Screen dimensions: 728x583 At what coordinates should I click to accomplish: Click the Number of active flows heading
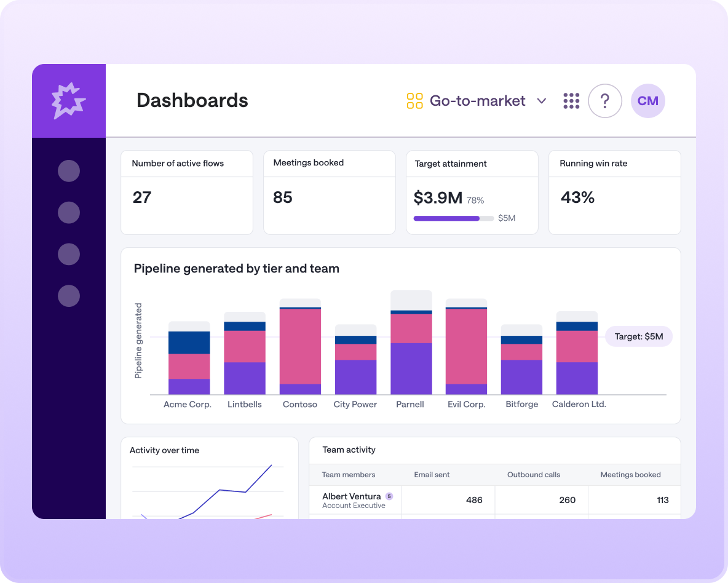178,164
